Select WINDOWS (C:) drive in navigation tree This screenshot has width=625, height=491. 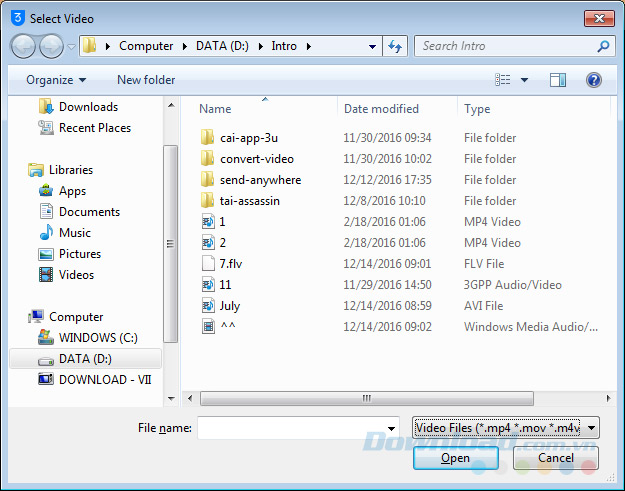click(x=99, y=338)
